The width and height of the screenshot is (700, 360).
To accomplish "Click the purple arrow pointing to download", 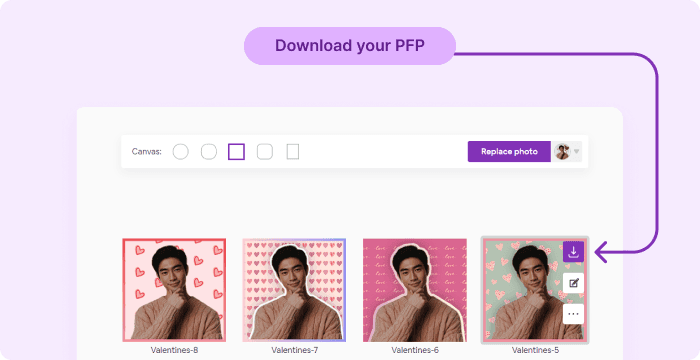I will coord(602,252).
